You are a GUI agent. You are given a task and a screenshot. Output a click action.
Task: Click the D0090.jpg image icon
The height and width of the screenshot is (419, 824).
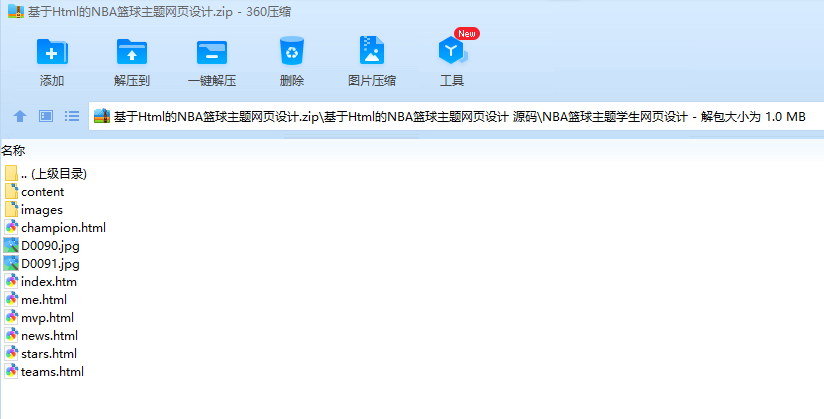coord(11,246)
